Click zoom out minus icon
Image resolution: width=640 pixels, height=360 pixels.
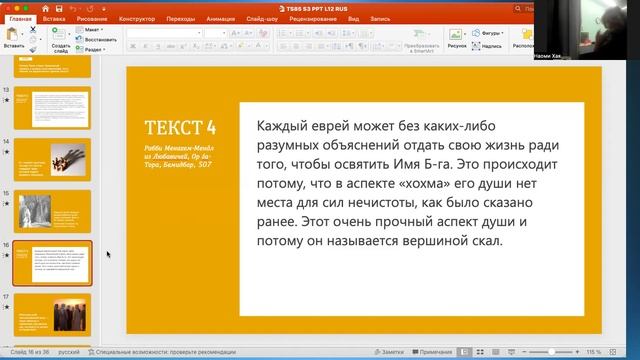[x=524, y=352]
